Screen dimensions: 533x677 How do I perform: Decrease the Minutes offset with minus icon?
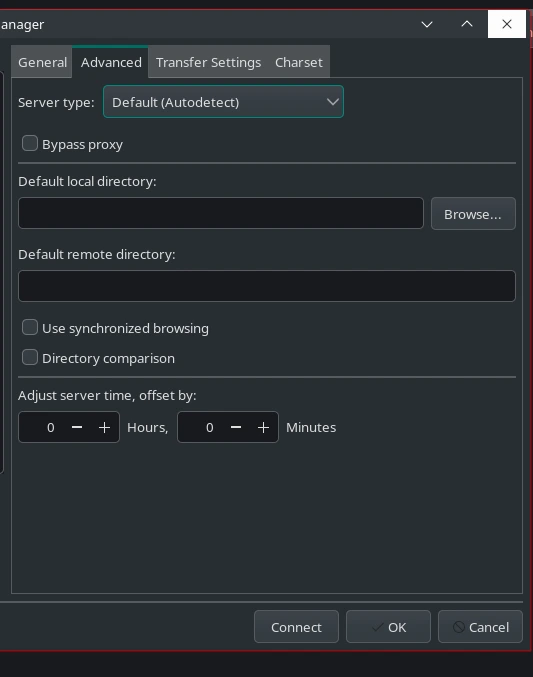tap(236, 427)
